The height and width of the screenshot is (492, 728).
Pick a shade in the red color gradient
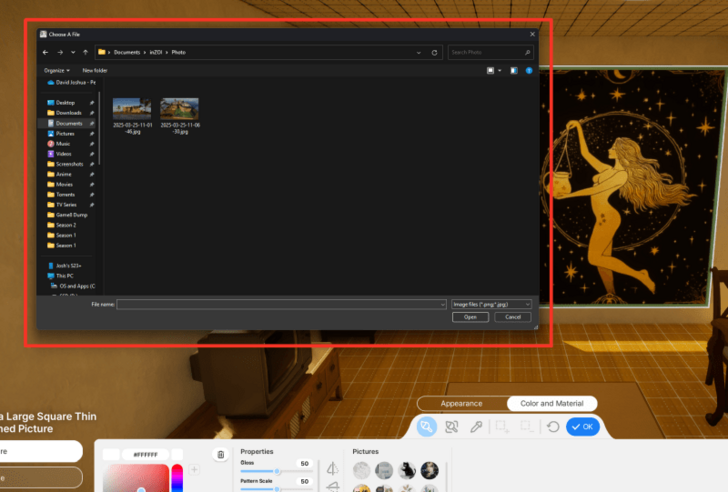(x=136, y=478)
